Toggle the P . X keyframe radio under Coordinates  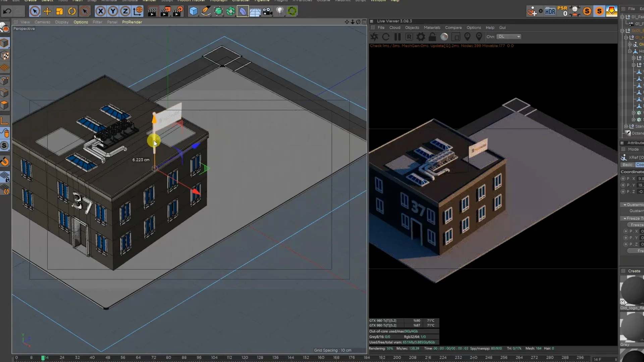pos(623,179)
